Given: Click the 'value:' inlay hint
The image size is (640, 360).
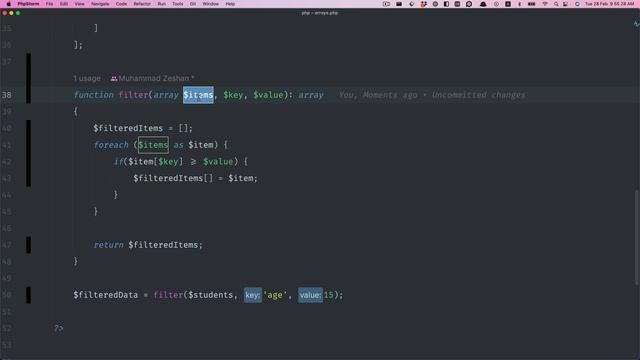Looking at the screenshot, I should coord(310,295).
